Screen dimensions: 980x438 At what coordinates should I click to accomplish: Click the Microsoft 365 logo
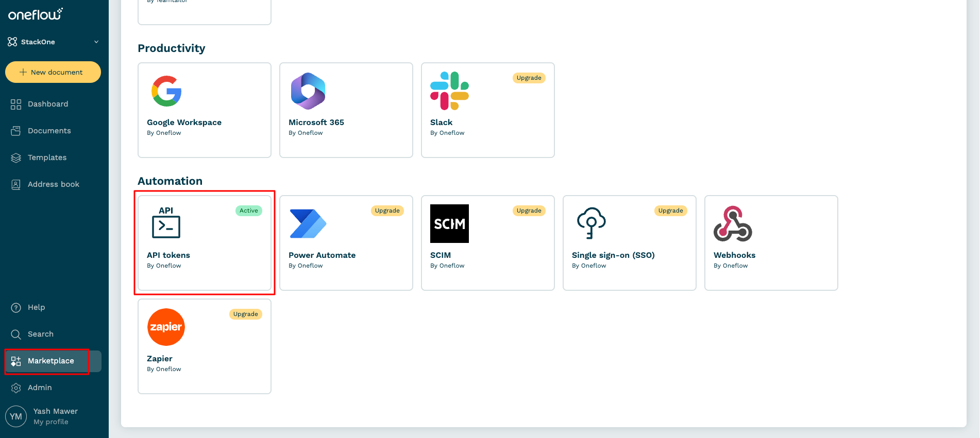click(308, 91)
